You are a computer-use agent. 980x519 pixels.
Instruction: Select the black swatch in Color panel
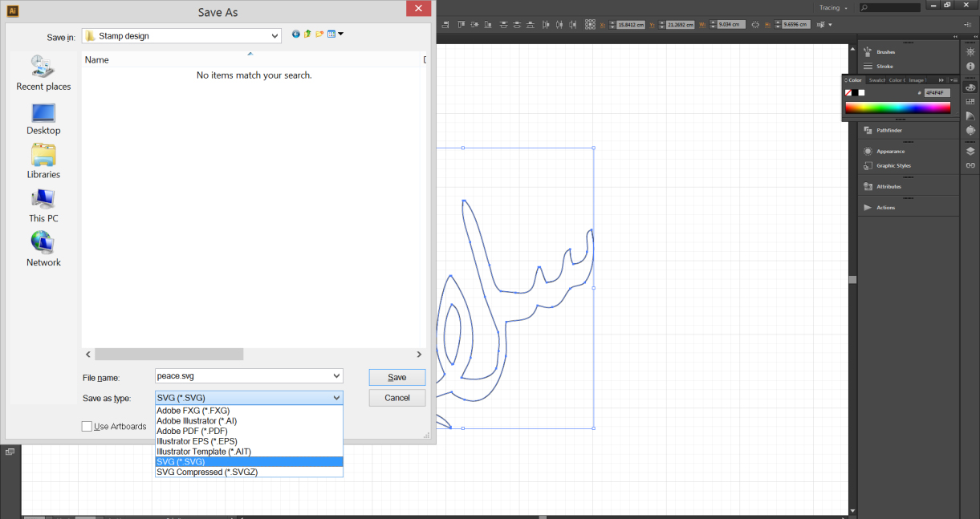click(x=855, y=93)
